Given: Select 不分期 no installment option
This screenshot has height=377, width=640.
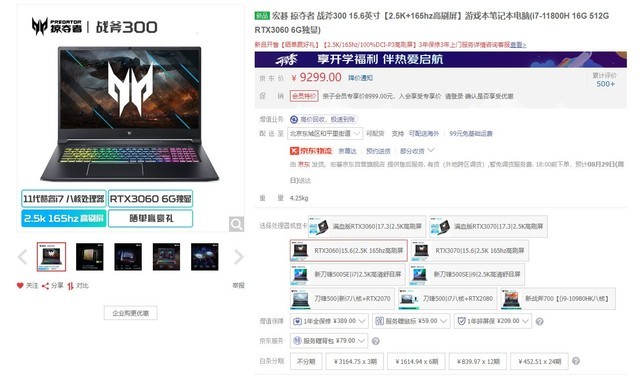Looking at the screenshot, I should pos(306,361).
